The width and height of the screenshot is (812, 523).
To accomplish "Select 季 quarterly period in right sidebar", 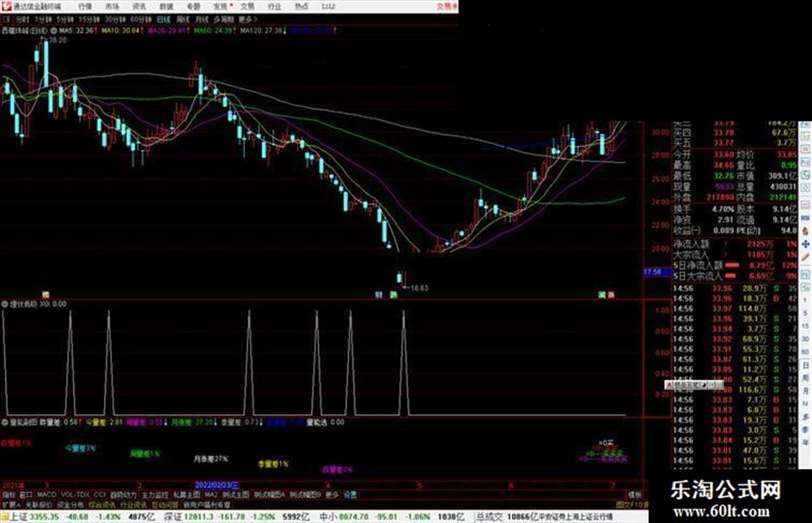I will pos(805,429).
